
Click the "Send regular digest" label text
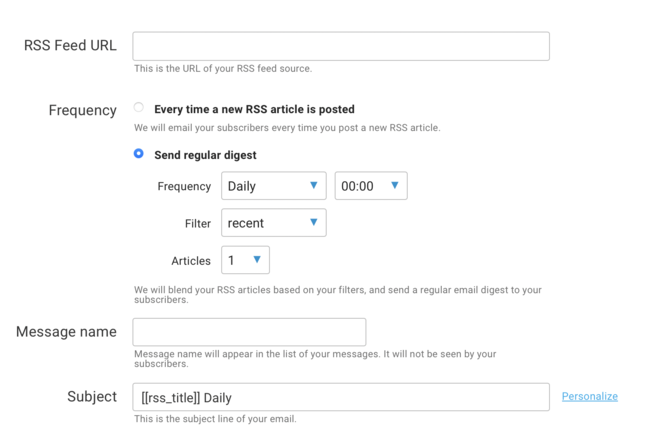(x=205, y=155)
